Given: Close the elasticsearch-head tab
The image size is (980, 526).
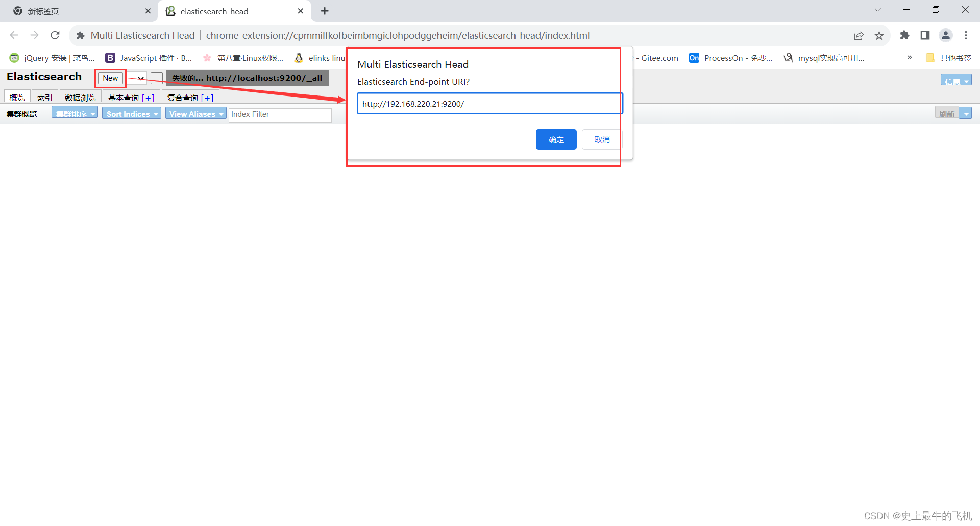Looking at the screenshot, I should point(301,11).
